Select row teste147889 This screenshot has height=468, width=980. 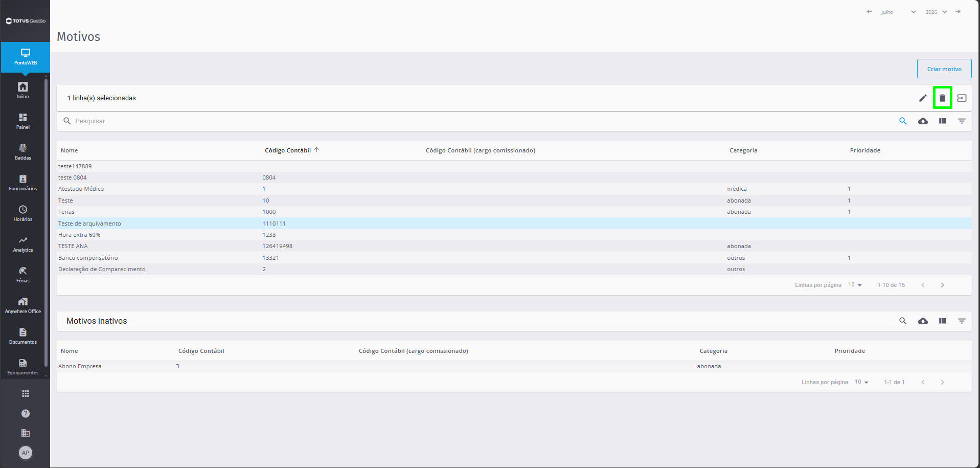point(514,166)
